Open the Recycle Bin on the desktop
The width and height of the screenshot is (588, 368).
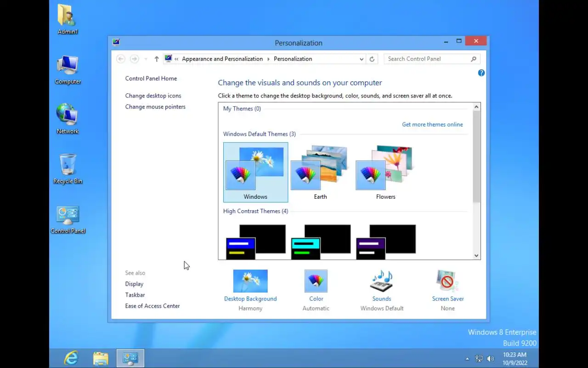tap(68, 169)
